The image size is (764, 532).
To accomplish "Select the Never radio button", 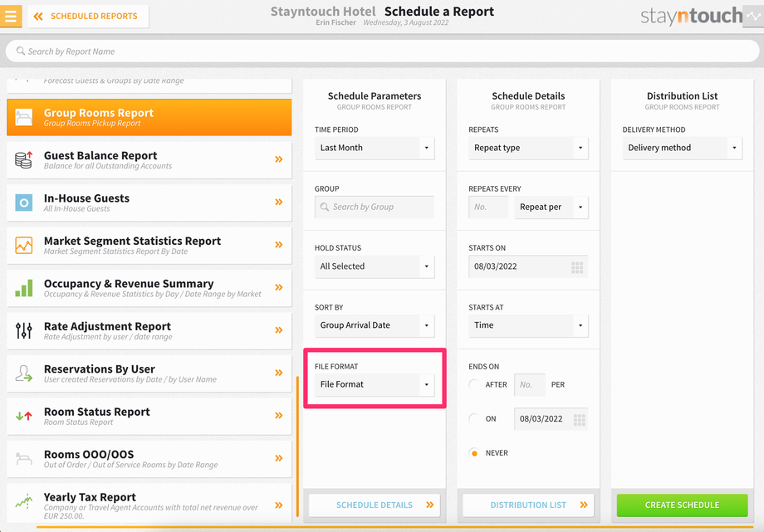I will (474, 453).
